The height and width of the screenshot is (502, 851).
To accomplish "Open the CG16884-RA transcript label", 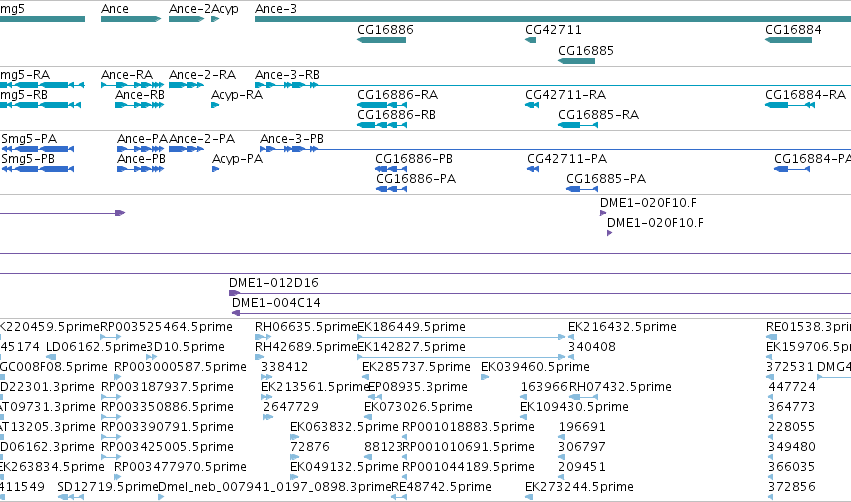I will (805, 94).
